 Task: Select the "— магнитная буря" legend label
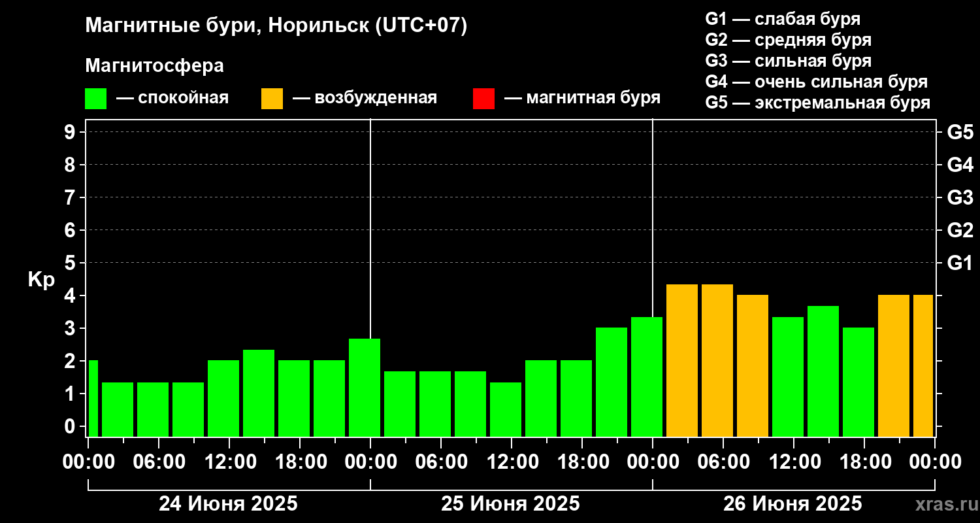pyautogui.click(x=582, y=98)
